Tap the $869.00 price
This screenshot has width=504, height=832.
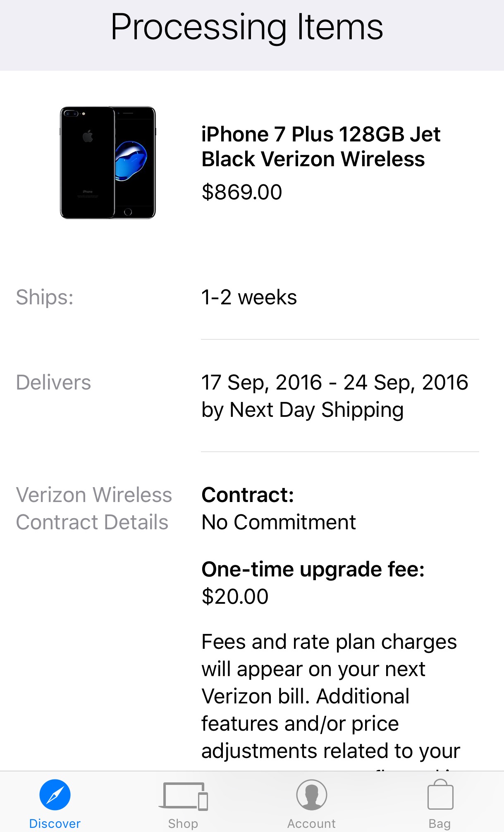coord(242,192)
